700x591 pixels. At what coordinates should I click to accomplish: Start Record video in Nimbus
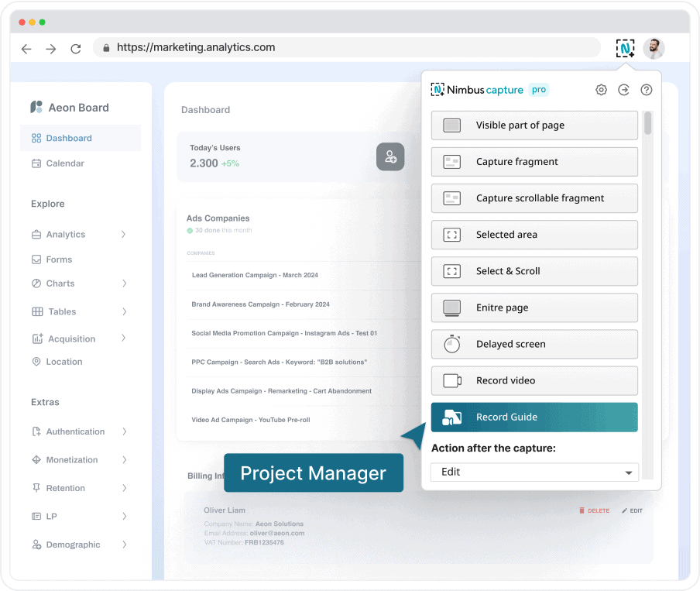[534, 380]
